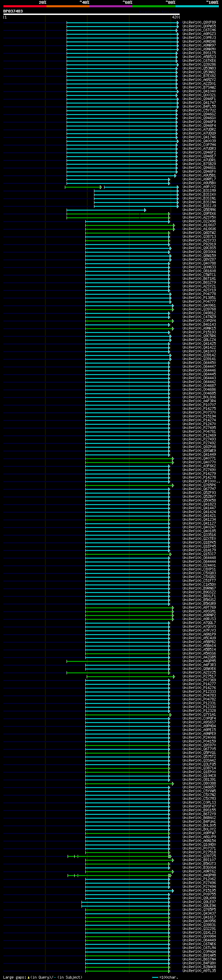Open hit UniRef100_Q40961

point(199,306)
